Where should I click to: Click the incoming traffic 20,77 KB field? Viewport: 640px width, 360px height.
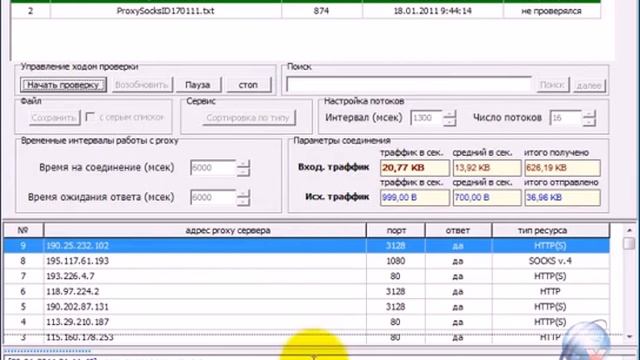click(415, 168)
